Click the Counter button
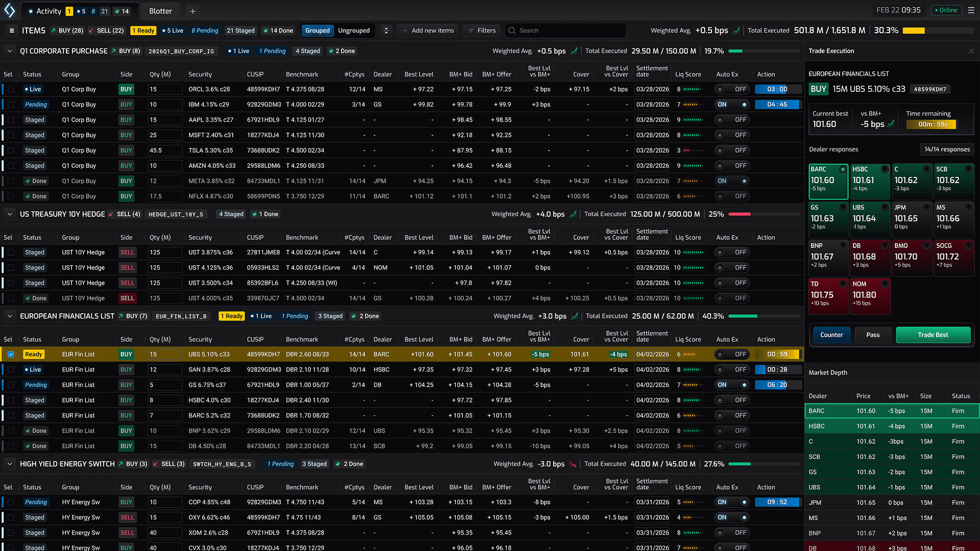 (831, 335)
